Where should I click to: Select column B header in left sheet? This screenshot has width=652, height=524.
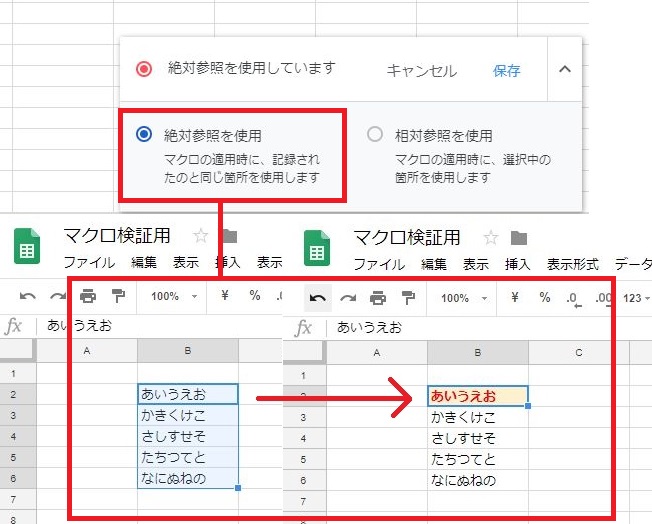[188, 351]
